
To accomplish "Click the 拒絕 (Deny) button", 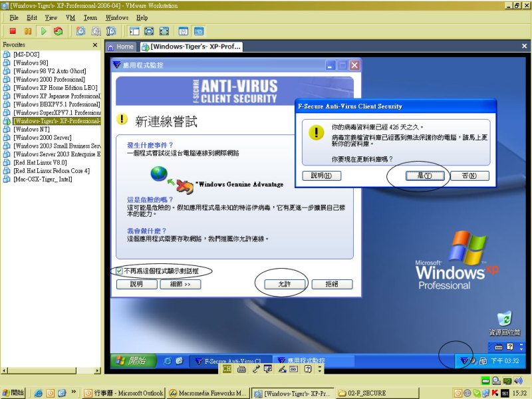I will click(x=332, y=284).
